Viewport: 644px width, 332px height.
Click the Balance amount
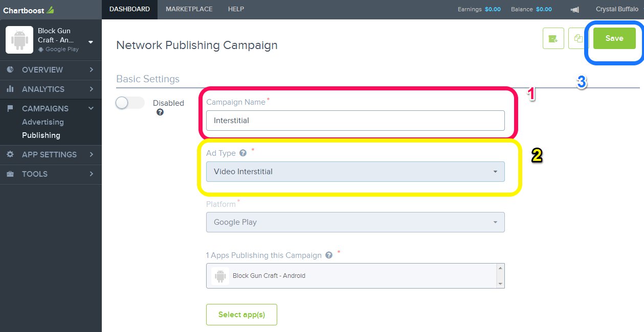pyautogui.click(x=544, y=9)
